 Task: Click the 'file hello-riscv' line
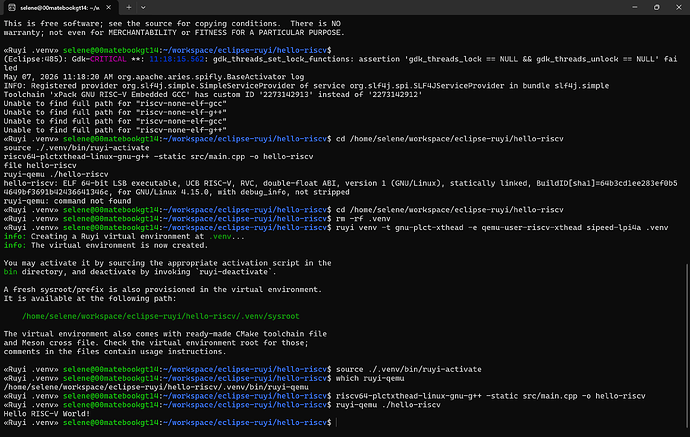coord(40,165)
